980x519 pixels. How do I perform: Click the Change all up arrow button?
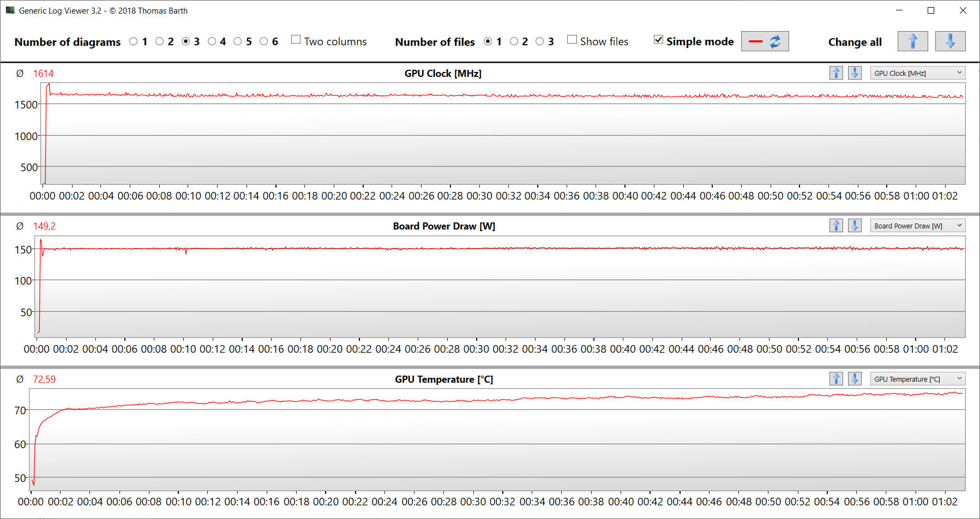pyautogui.click(x=913, y=41)
